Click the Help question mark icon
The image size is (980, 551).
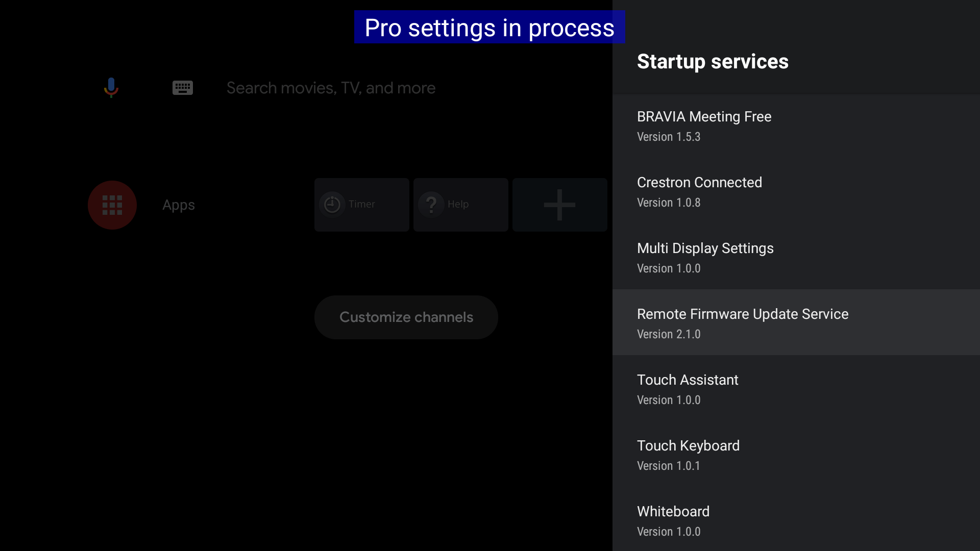pyautogui.click(x=431, y=205)
